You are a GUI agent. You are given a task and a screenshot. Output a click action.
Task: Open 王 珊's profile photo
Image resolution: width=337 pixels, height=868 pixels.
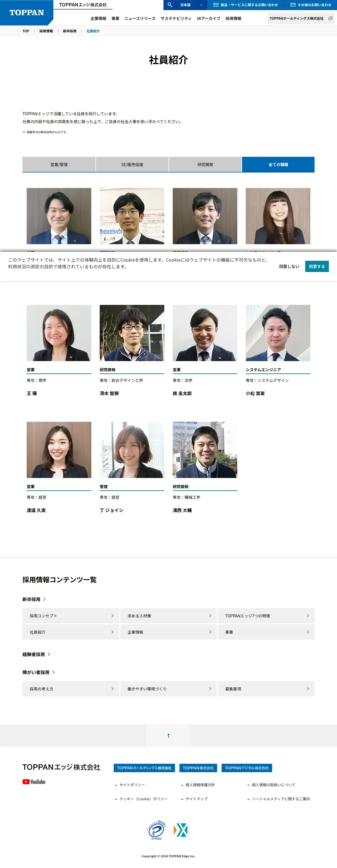[x=59, y=333]
